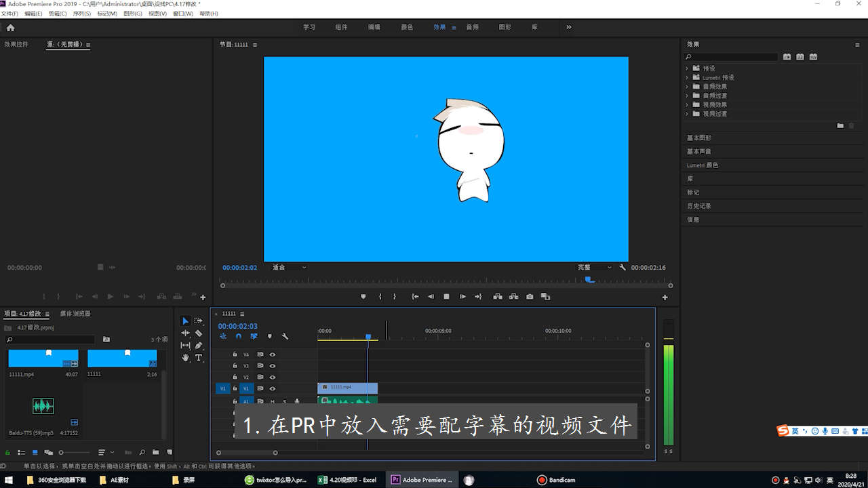The image size is (868, 488).
Task: Expand the 视频过渡 folder
Action: (687, 114)
